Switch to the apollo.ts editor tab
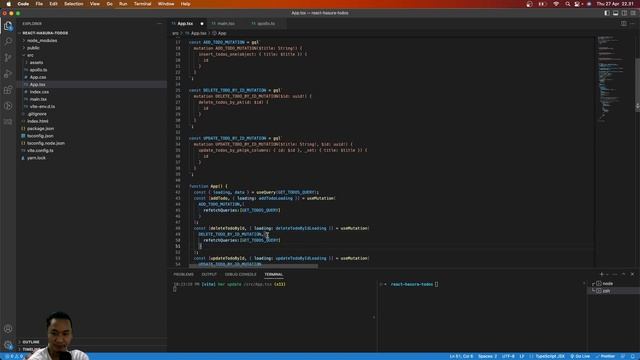640x360 pixels. (x=265, y=24)
